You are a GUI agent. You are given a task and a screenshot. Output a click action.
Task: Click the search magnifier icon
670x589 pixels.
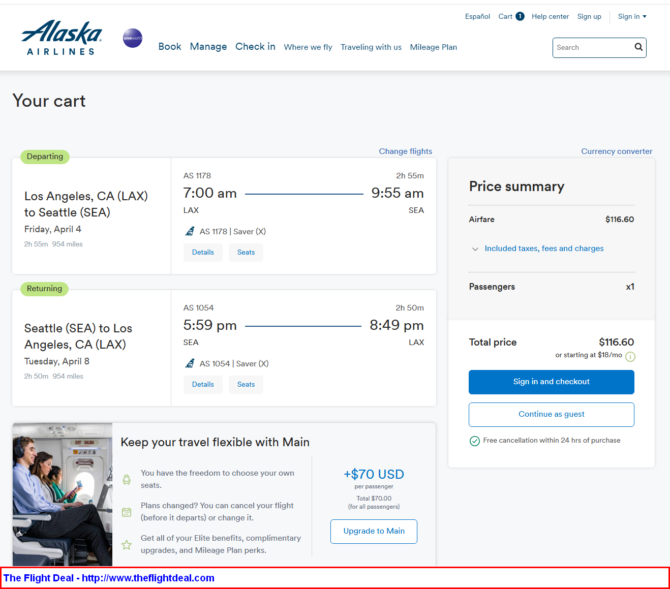pos(638,47)
